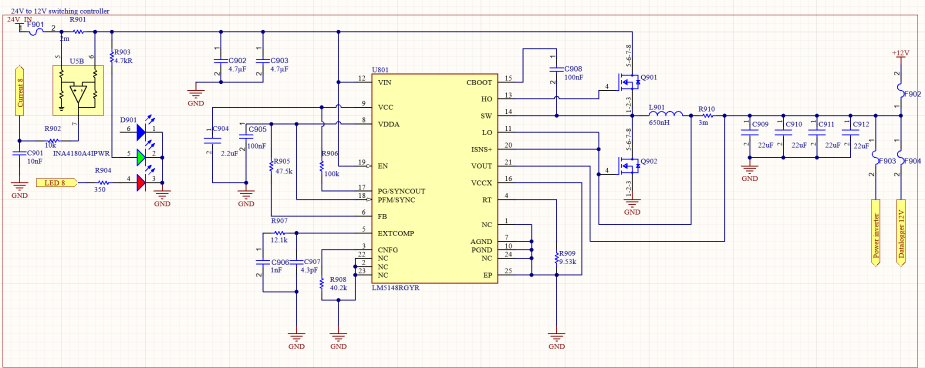Select the C904 capacitor symbol

pyautogui.click(x=211, y=140)
